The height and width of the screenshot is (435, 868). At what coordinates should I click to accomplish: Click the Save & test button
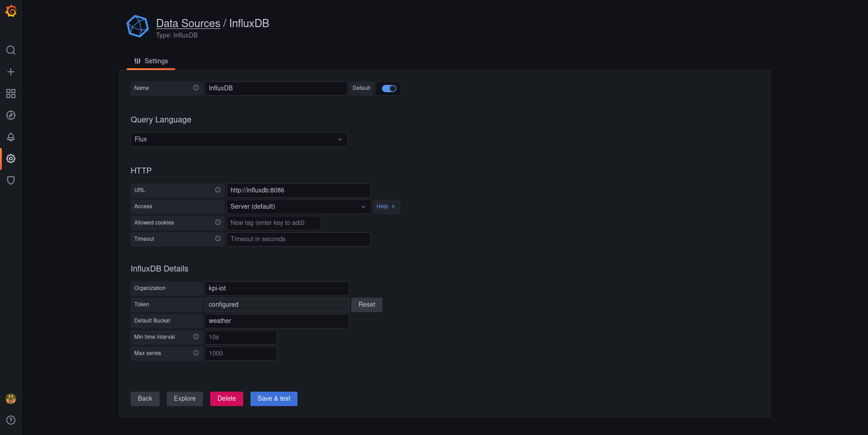coord(274,399)
